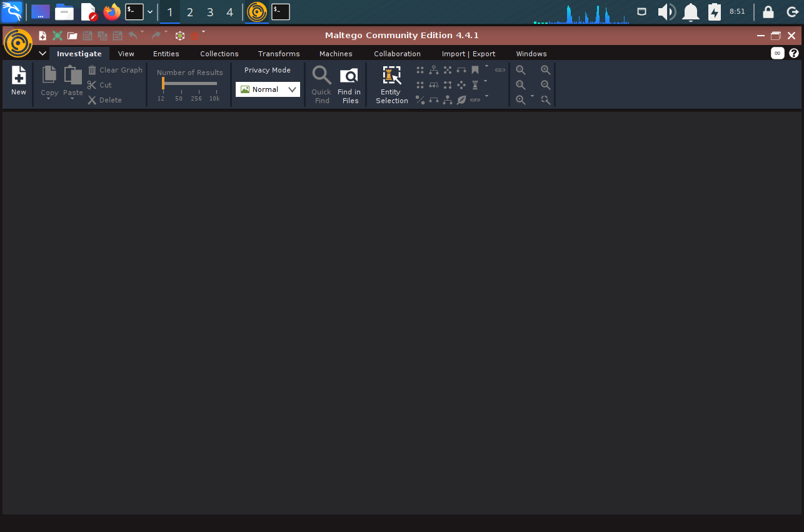Open the Undo history dropdown arrow
This screenshot has height=532, width=804.
(x=142, y=33)
